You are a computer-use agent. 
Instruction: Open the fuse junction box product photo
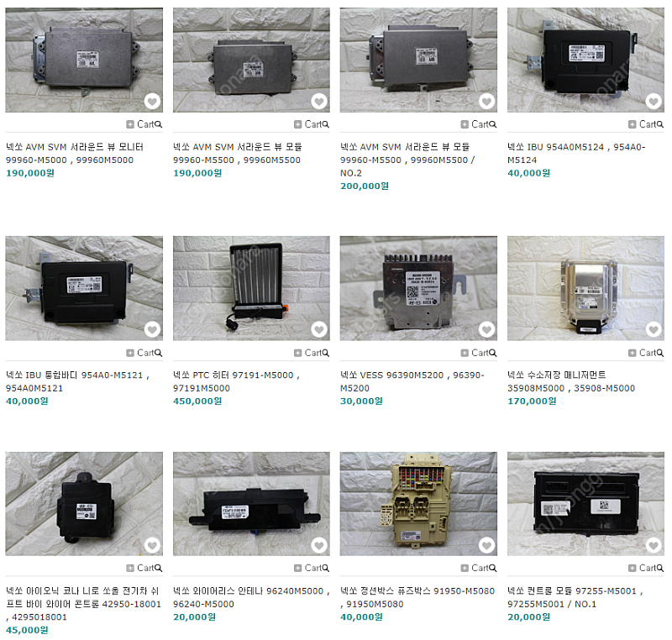[x=418, y=504]
